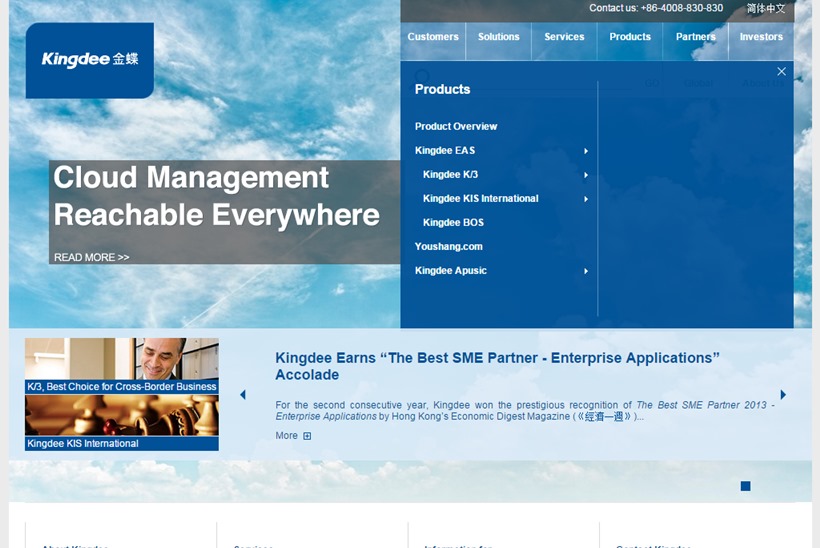This screenshot has height=548, width=820.
Task: Close the Products dropdown panel
Action: point(781,71)
